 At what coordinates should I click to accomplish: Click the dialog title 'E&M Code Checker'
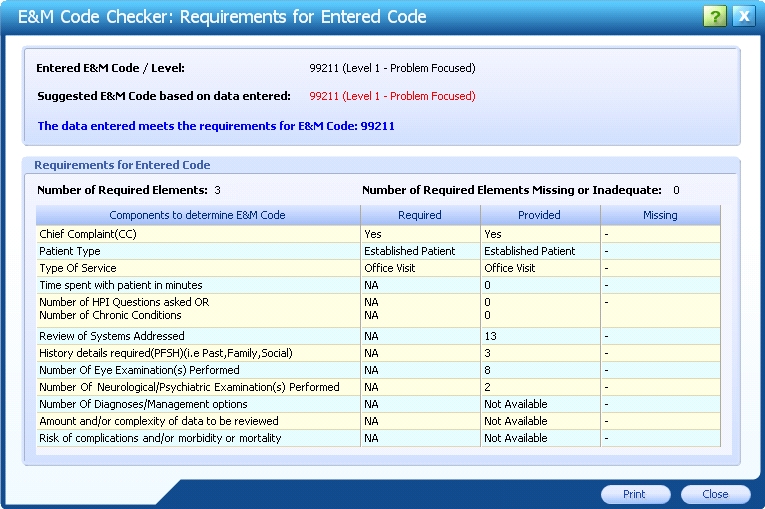click(222, 17)
